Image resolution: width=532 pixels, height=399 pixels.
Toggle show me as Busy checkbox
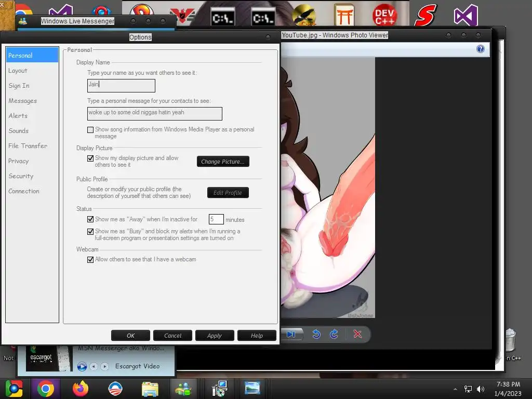pyautogui.click(x=90, y=232)
